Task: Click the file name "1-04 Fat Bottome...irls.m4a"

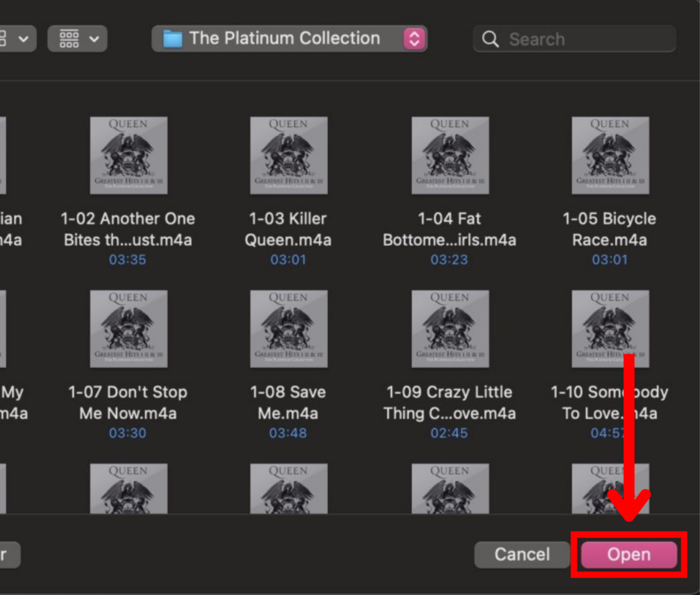Action: point(450,229)
